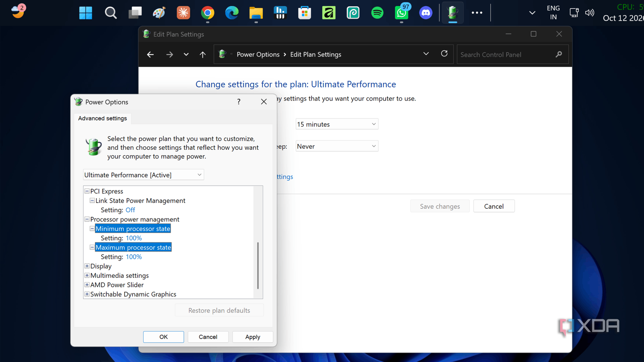Select the Advanced settings tab
Viewport: 644px width, 362px height.
(x=102, y=118)
